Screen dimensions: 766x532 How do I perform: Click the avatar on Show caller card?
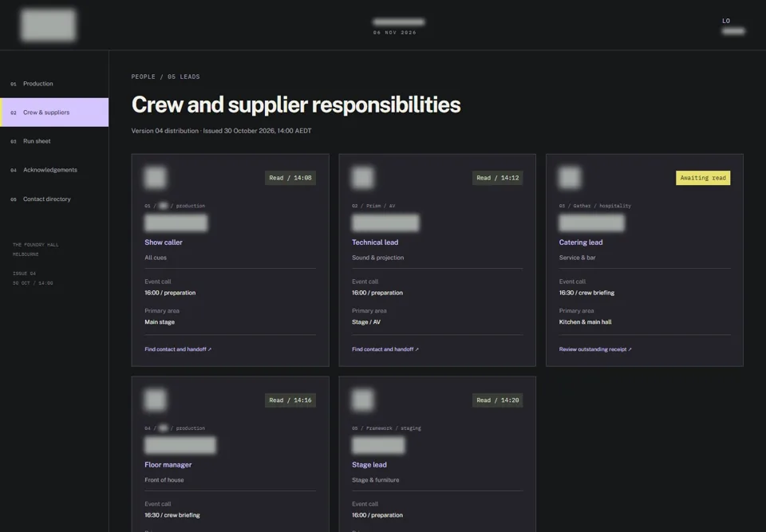pyautogui.click(x=156, y=177)
